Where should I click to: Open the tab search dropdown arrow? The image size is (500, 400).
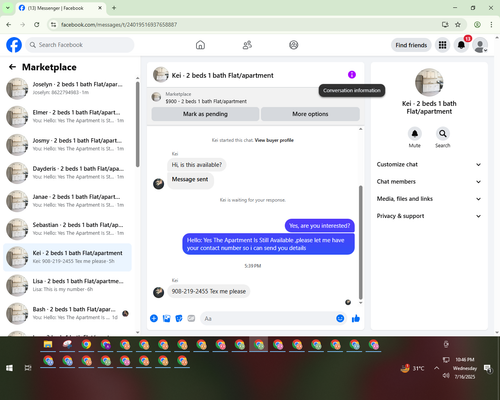[x=8, y=8]
